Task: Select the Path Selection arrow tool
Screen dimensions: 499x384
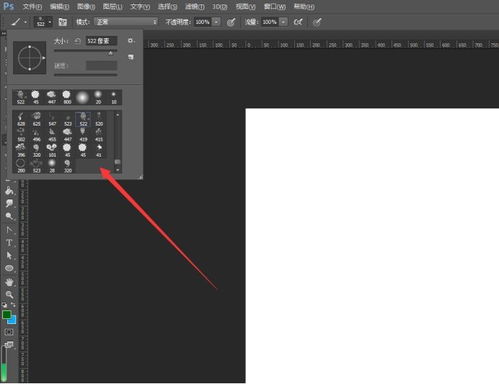Action: click(x=9, y=256)
